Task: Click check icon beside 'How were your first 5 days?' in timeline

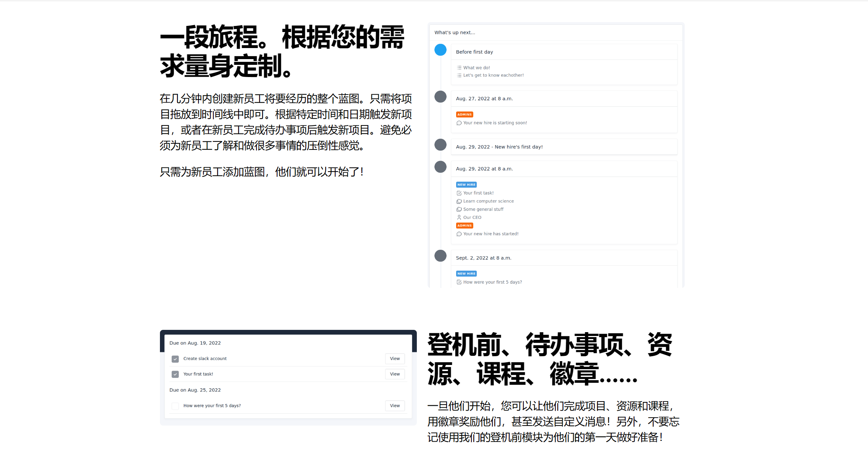Action: pyautogui.click(x=459, y=283)
